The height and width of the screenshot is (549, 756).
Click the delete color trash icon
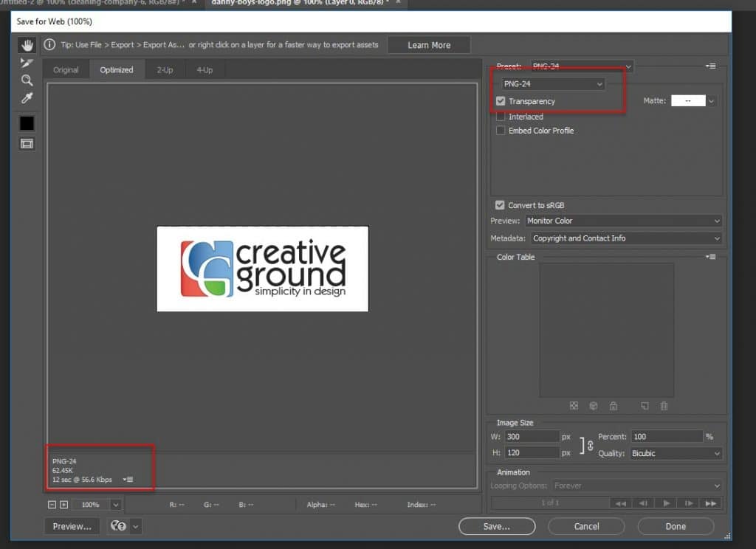point(664,406)
